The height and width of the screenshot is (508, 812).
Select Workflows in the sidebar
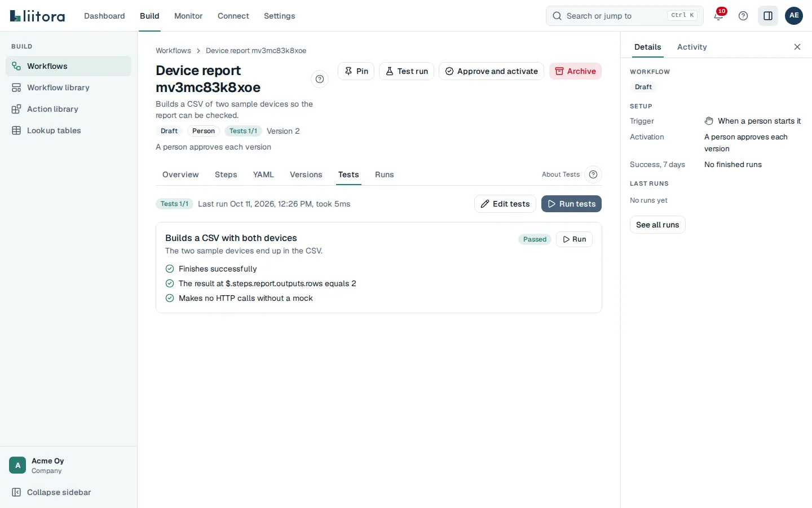[68, 66]
